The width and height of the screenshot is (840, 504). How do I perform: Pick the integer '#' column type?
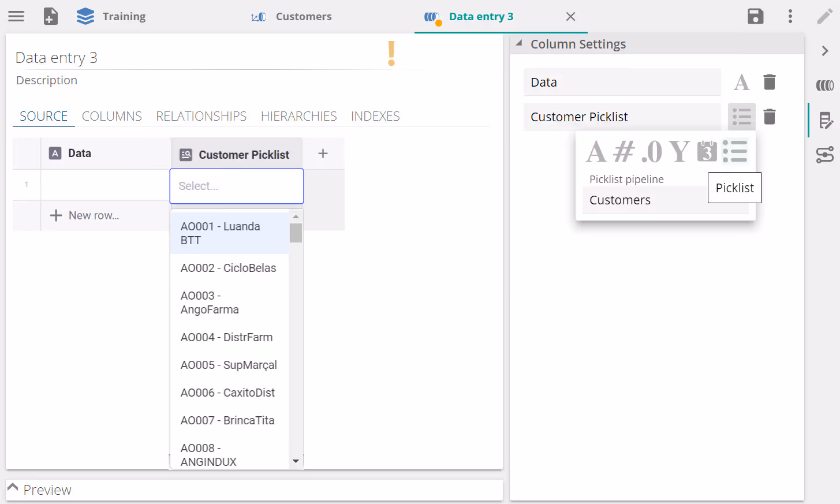[624, 152]
